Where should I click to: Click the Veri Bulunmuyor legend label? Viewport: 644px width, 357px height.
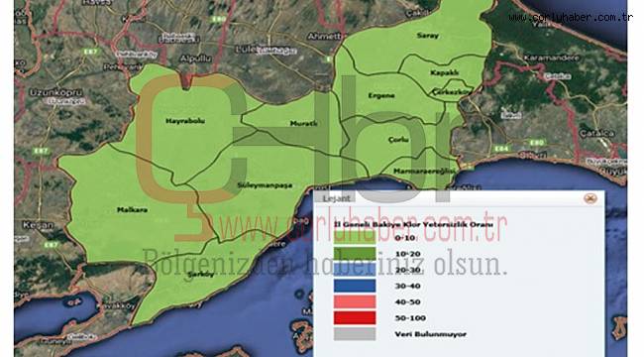pos(430,334)
